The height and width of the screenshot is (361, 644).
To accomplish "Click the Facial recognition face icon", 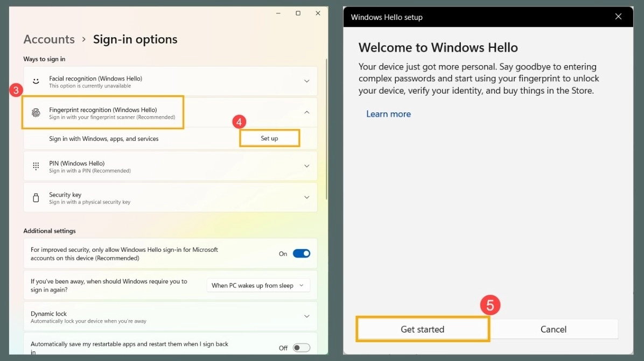I will [x=36, y=81].
